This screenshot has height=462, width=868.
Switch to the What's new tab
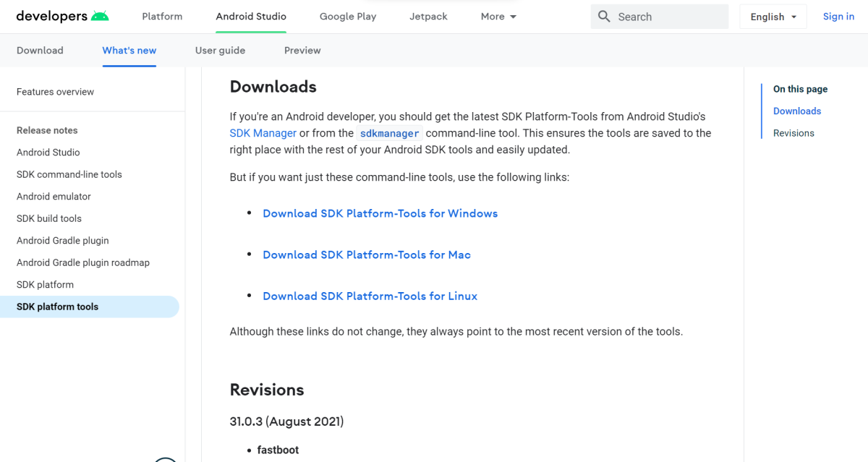(129, 50)
